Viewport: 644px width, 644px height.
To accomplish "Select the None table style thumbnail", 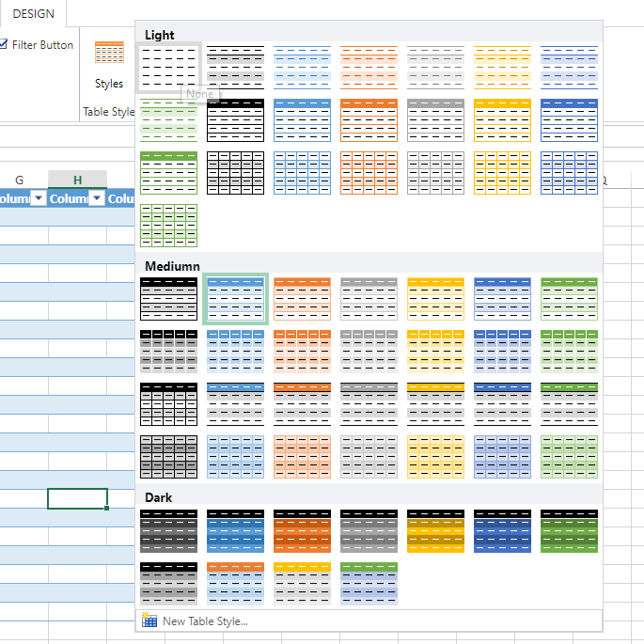I will tap(168, 68).
